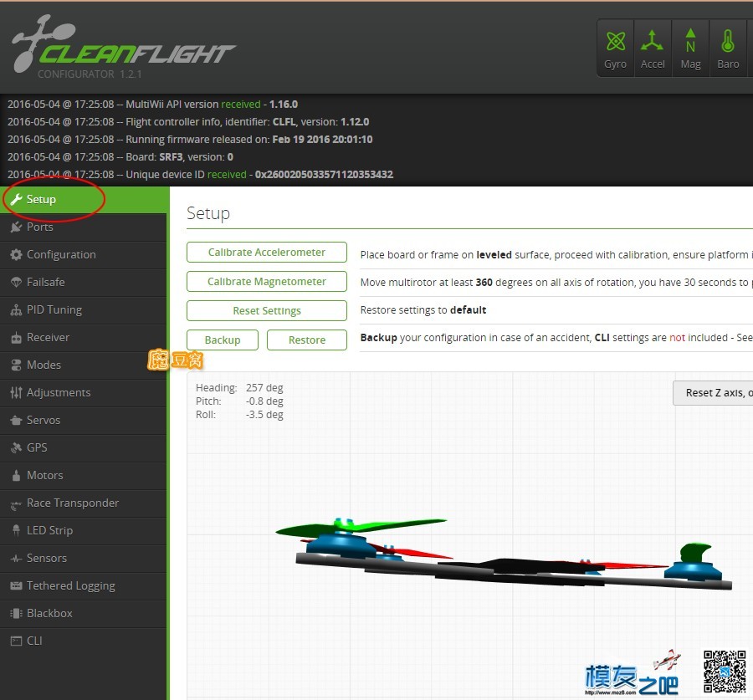Screen dimensions: 753x700
Task: Click the satellite icon beside GPS
Action: (x=17, y=447)
